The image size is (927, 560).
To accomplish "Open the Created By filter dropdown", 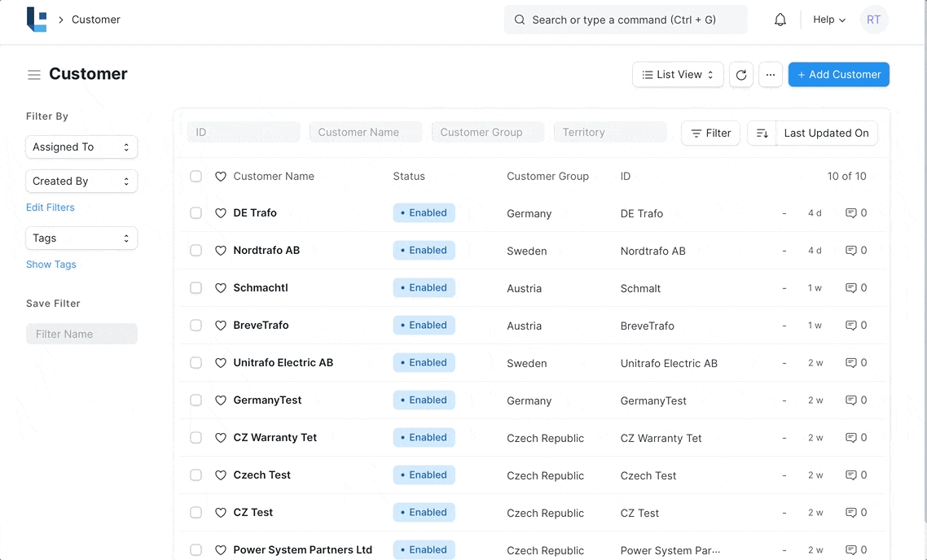I will pyautogui.click(x=81, y=182).
